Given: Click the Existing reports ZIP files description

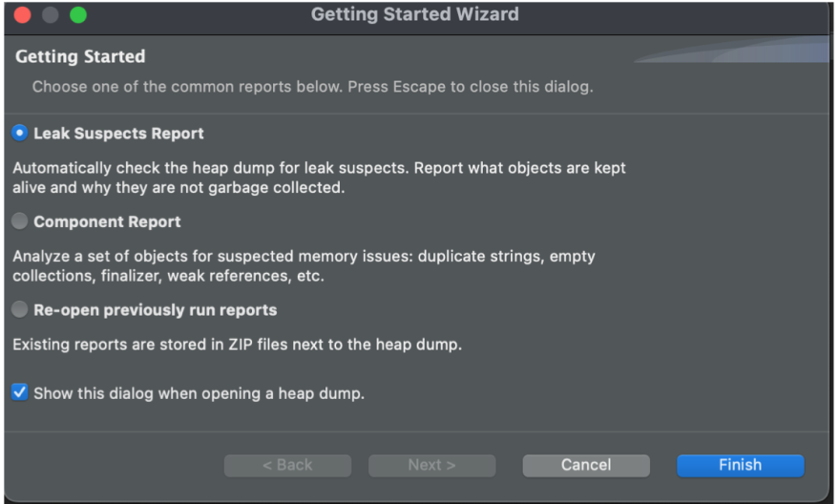Looking at the screenshot, I should pos(238,345).
